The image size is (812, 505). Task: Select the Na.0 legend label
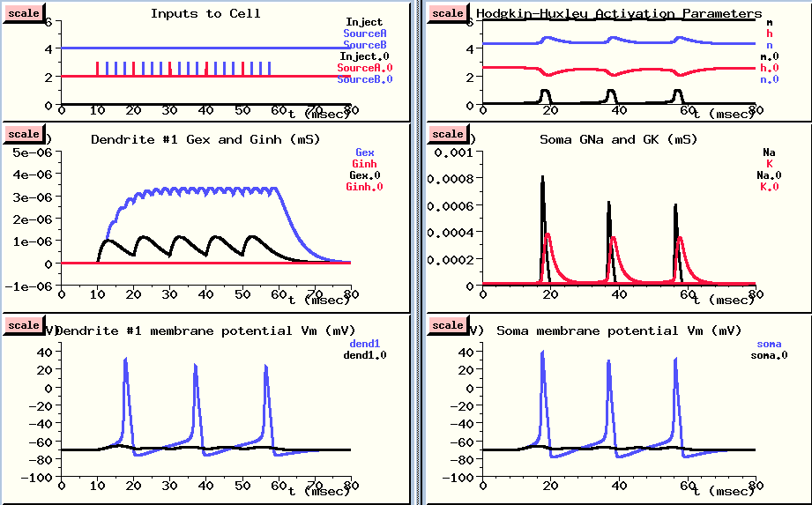[x=763, y=175]
